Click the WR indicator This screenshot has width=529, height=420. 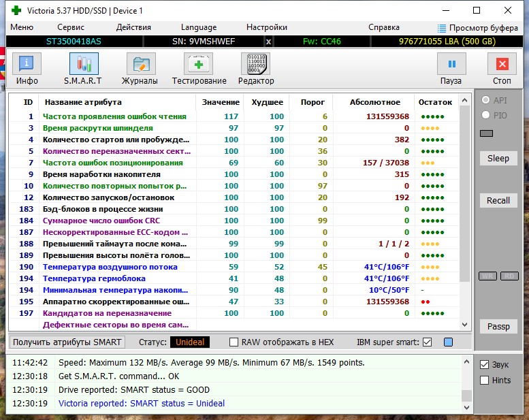tap(487, 276)
